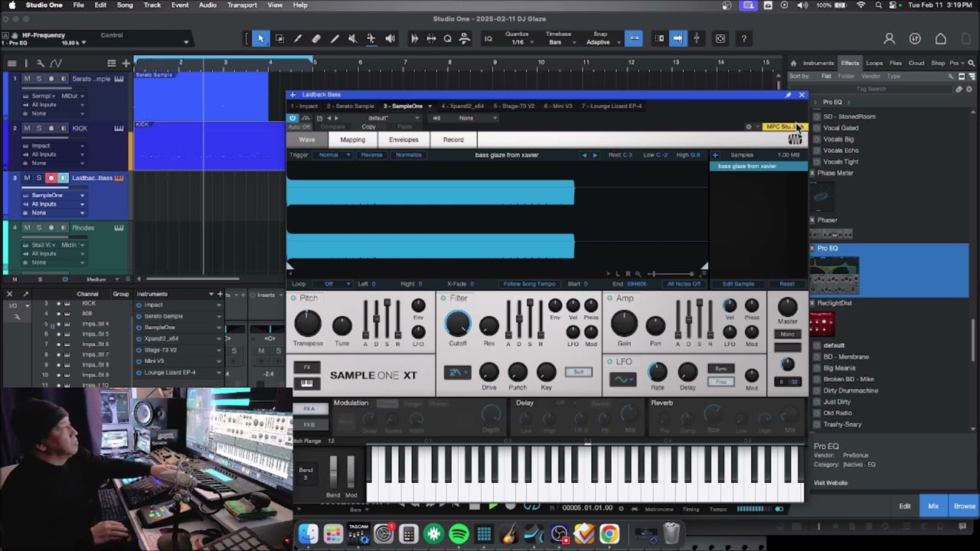Image resolution: width=980 pixels, height=551 pixels.
Task: Click the Browse button
Action: click(x=964, y=506)
